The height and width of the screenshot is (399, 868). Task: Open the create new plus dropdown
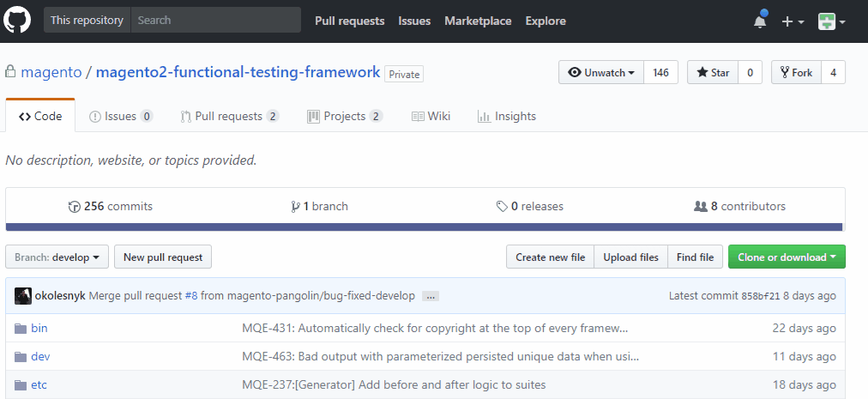[x=793, y=21]
